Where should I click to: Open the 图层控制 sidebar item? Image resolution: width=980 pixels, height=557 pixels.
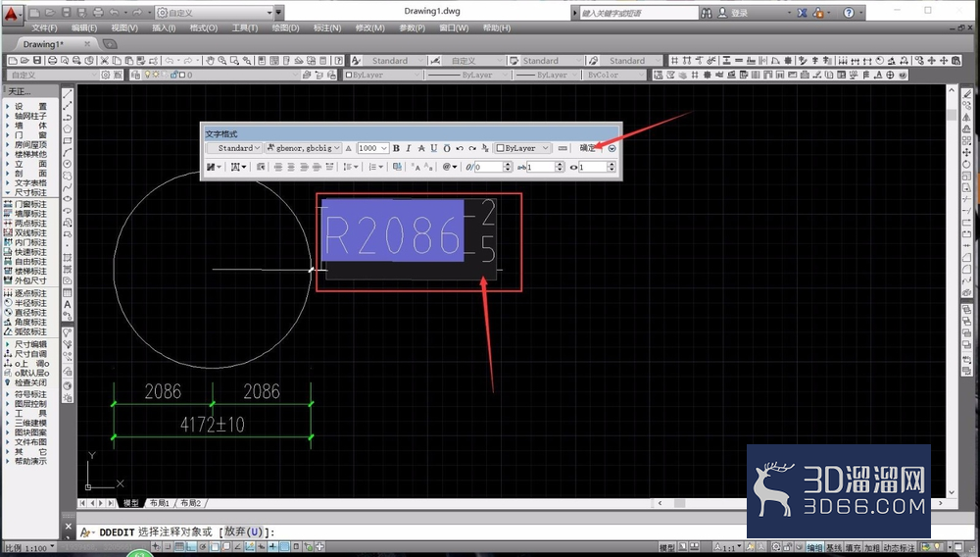point(25,404)
